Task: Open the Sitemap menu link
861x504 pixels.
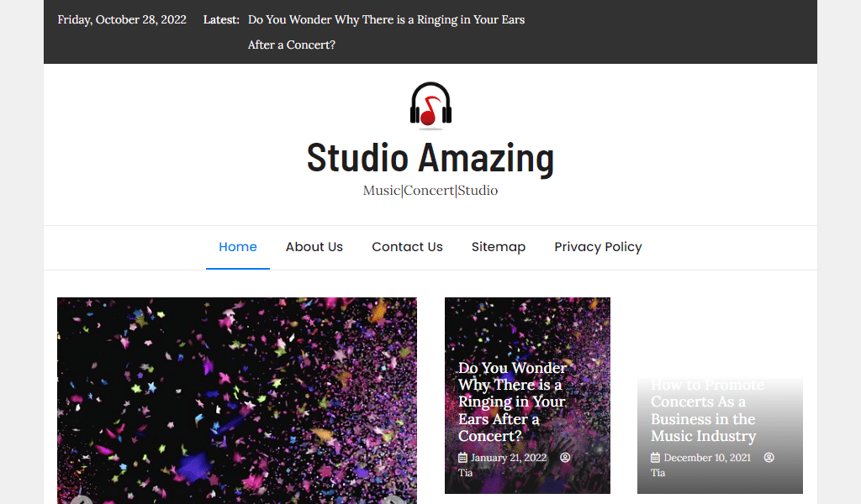Action: point(499,247)
